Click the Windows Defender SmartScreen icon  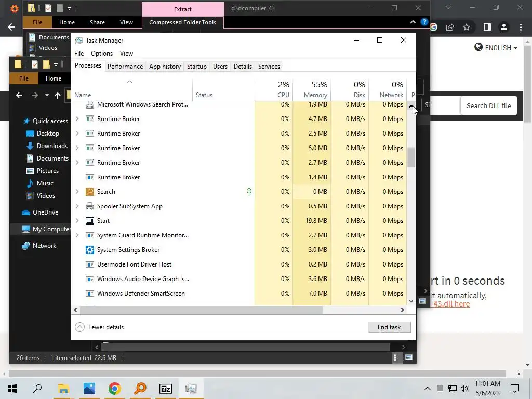89,294
